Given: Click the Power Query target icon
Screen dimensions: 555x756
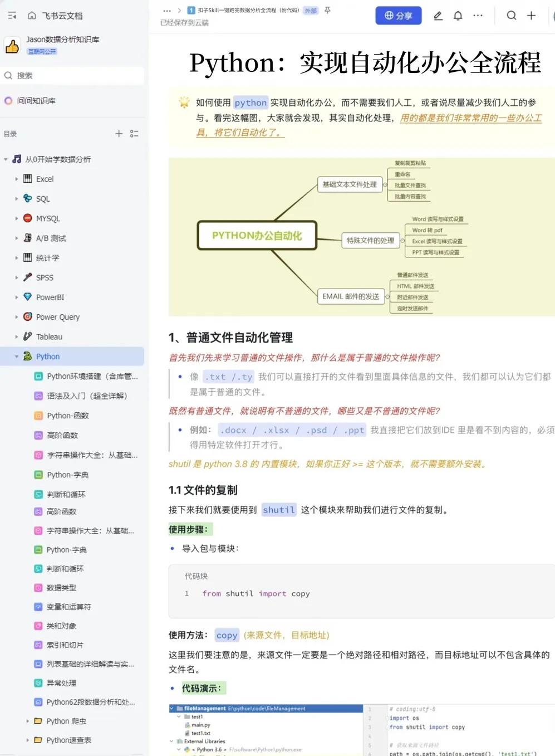Looking at the screenshot, I should click(x=27, y=316).
